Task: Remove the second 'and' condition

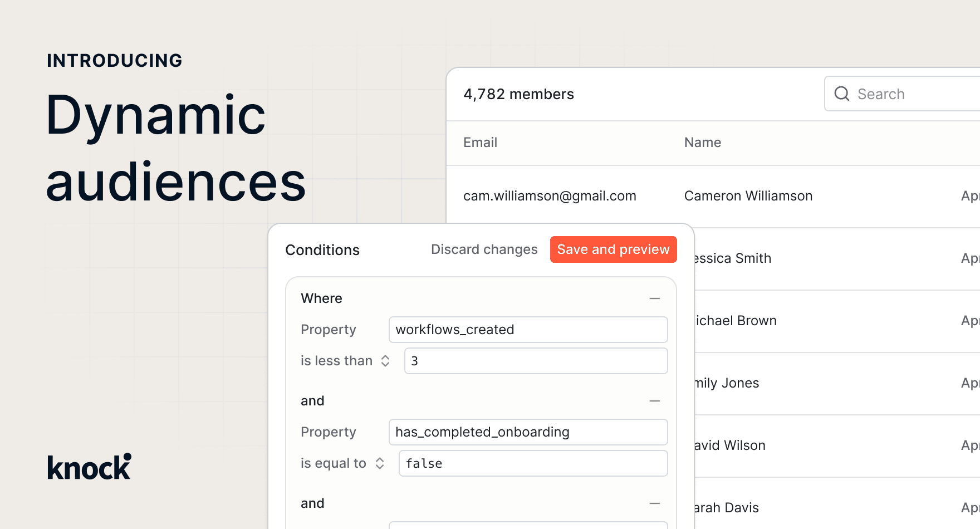Action: click(654, 503)
